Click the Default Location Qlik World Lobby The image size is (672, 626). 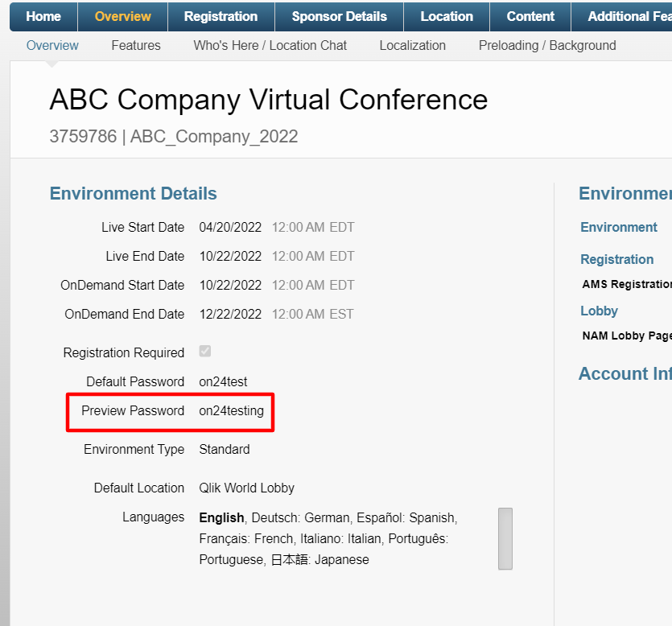point(246,488)
